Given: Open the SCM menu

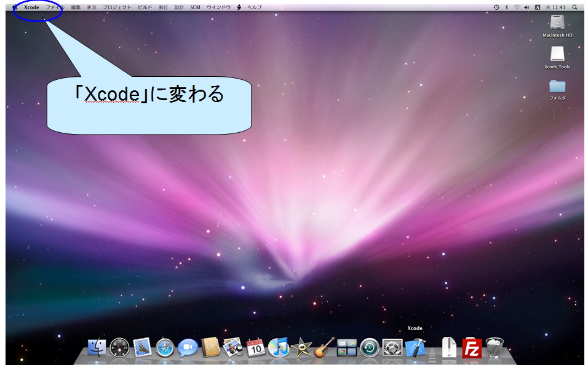Looking at the screenshot, I should 195,7.
